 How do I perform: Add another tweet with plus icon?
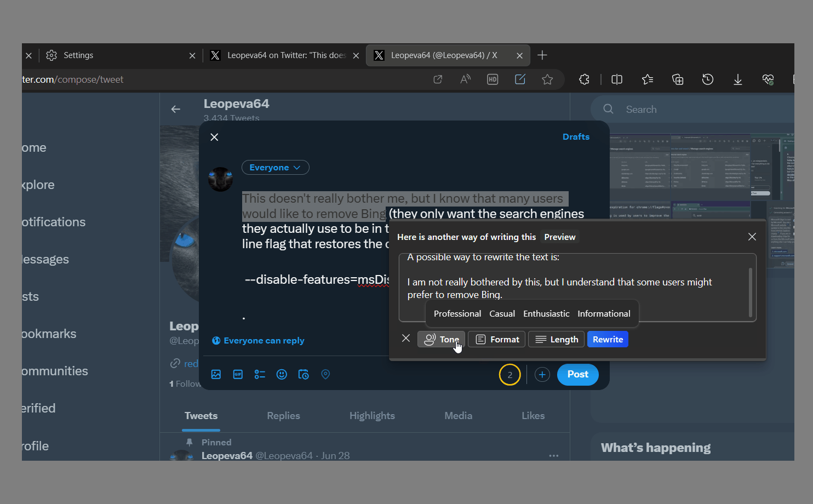pos(542,375)
